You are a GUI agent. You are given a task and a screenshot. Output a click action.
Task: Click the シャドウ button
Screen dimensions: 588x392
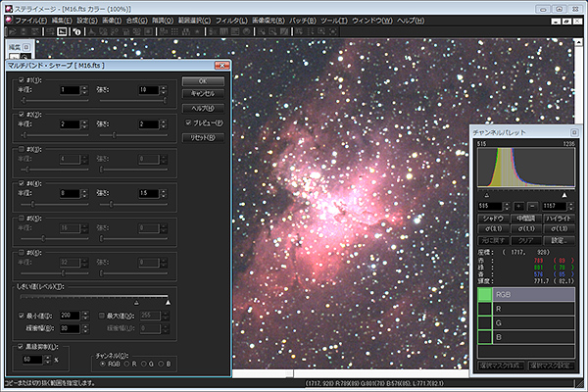click(493, 219)
